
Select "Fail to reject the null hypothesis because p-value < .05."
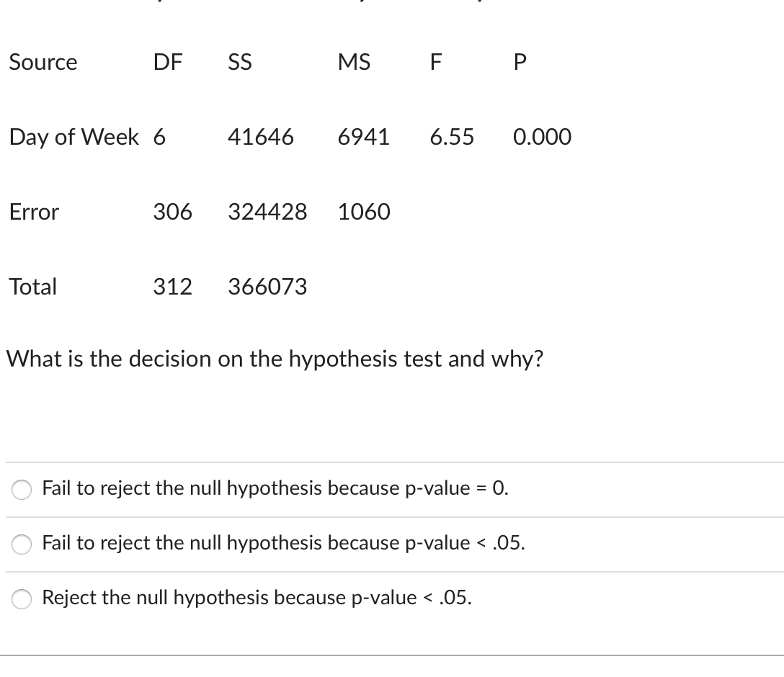click(283, 544)
